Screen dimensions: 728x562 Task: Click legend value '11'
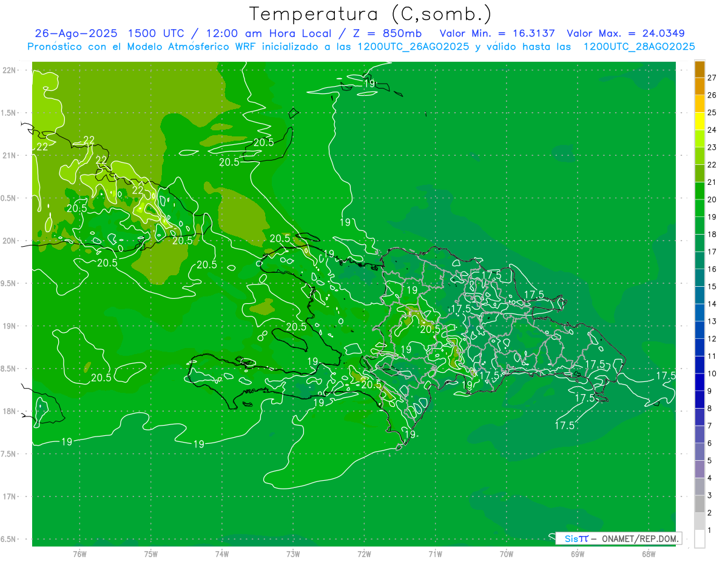712,356
